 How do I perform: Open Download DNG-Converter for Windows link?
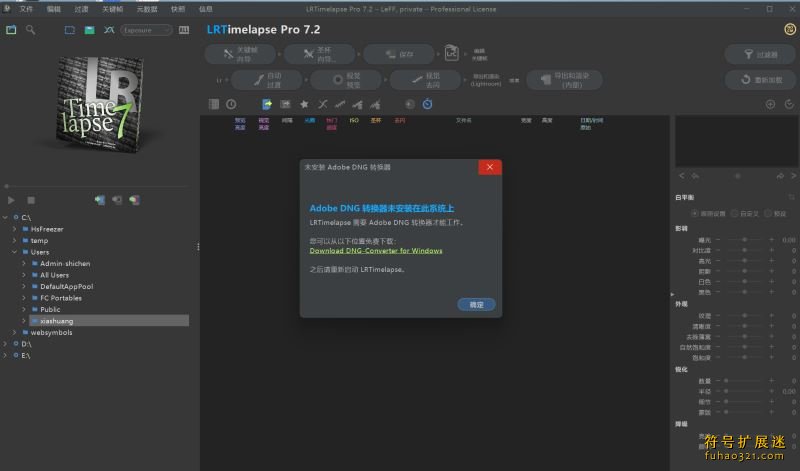coord(376,251)
